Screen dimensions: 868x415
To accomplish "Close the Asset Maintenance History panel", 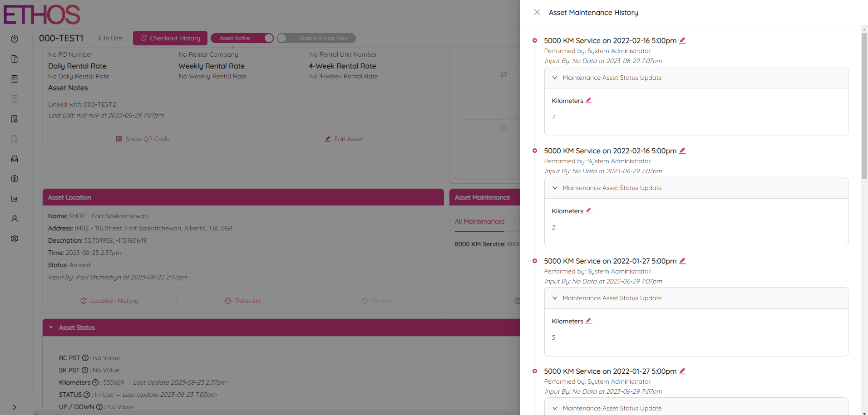I will [537, 12].
